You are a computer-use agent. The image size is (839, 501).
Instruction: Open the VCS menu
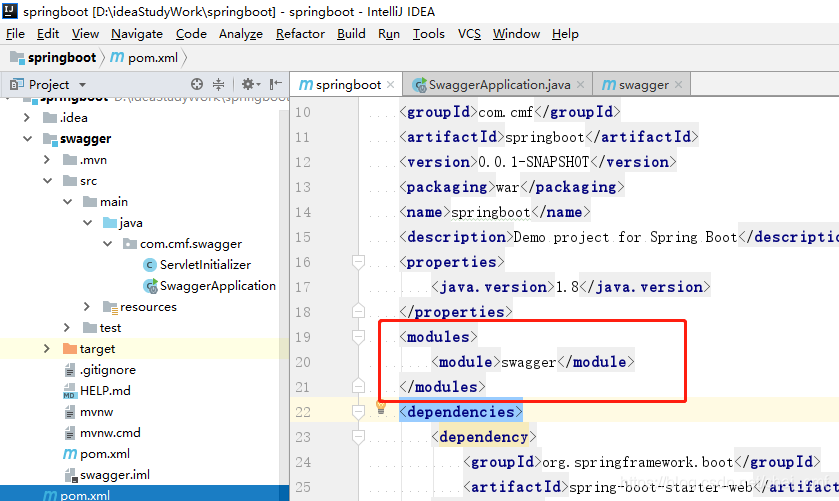(469, 34)
